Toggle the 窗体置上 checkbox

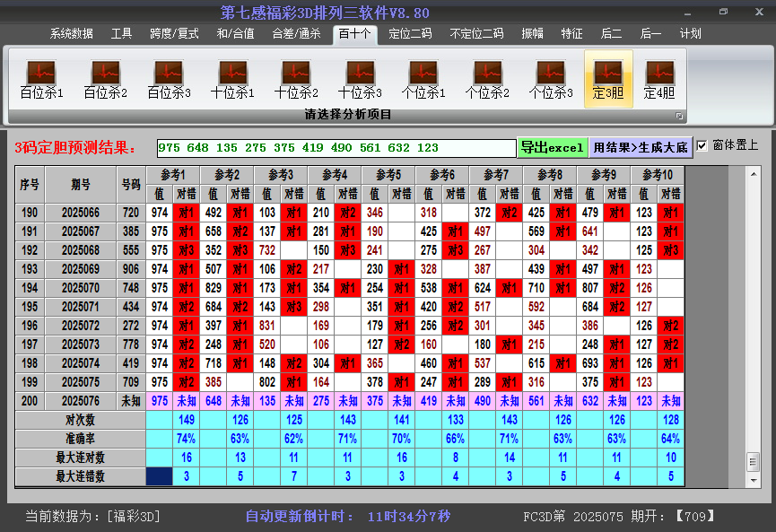pos(702,145)
